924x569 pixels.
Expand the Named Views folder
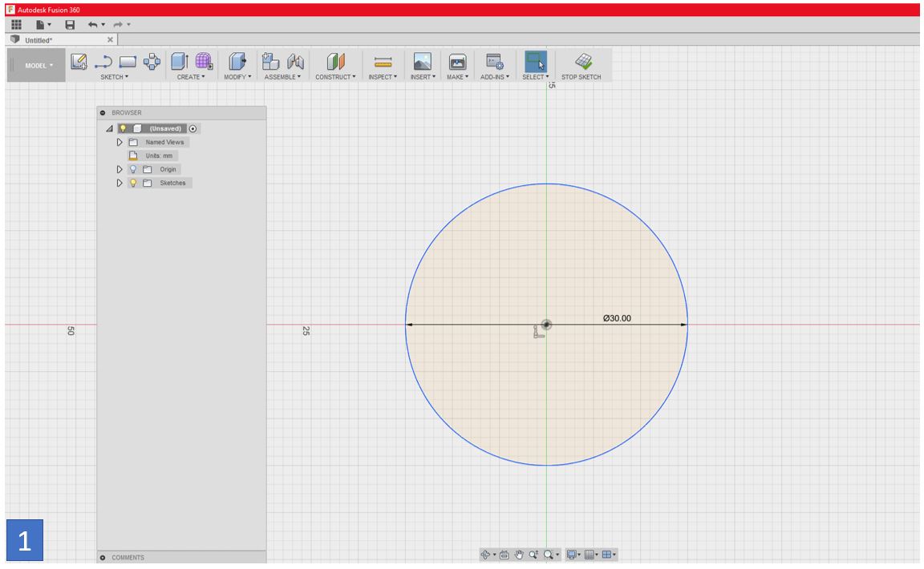(x=119, y=142)
